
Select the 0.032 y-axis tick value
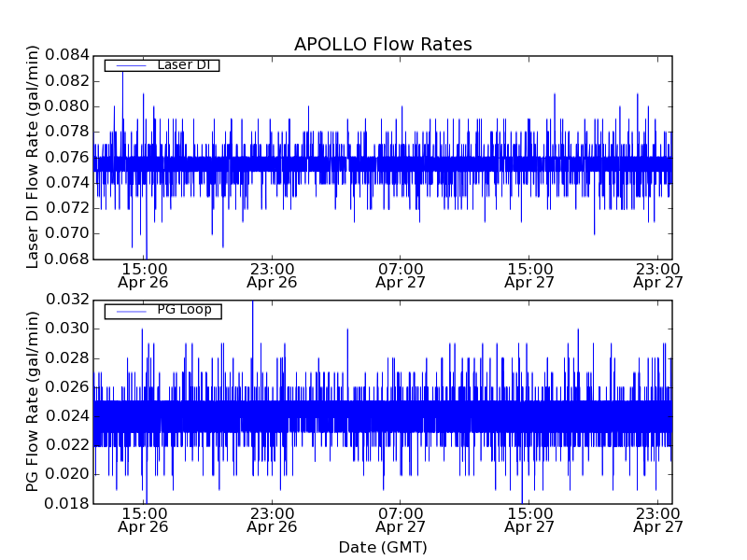point(67,300)
